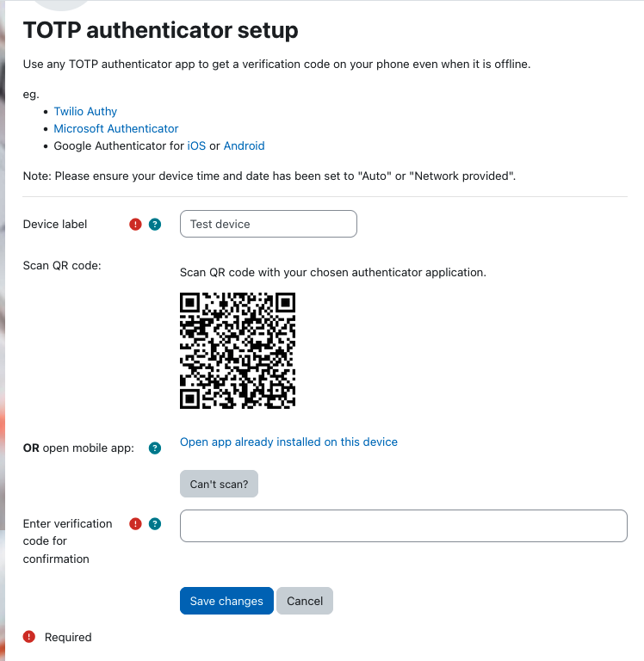
Task: Click the red required icon beside Device label
Action: (x=135, y=225)
